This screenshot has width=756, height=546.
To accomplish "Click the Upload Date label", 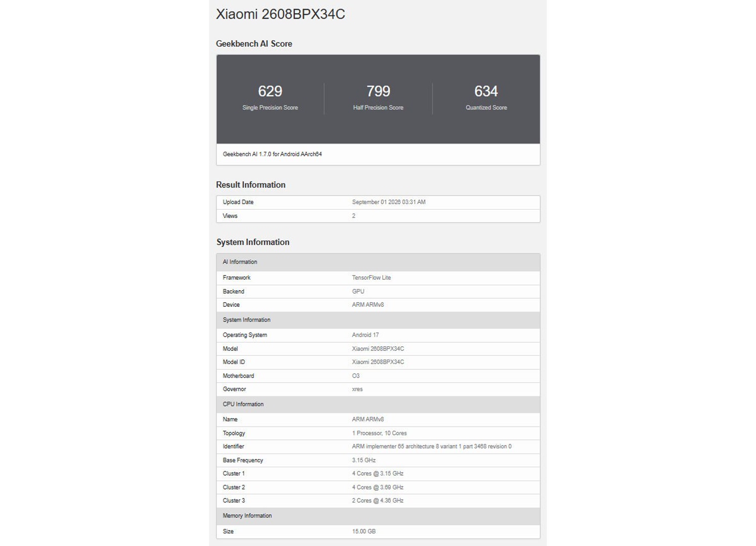I will pyautogui.click(x=238, y=202).
